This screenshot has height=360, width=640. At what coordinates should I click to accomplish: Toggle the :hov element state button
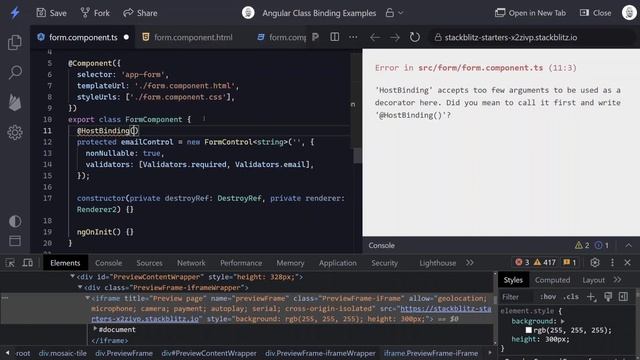click(548, 297)
